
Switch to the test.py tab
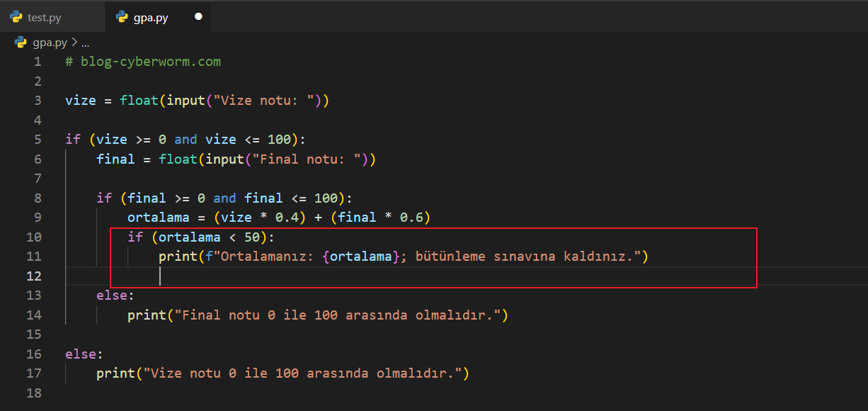(44, 18)
